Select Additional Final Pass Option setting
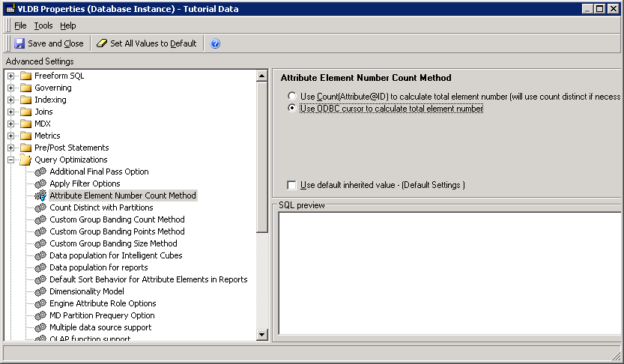The height and width of the screenshot is (364, 624). [x=99, y=172]
